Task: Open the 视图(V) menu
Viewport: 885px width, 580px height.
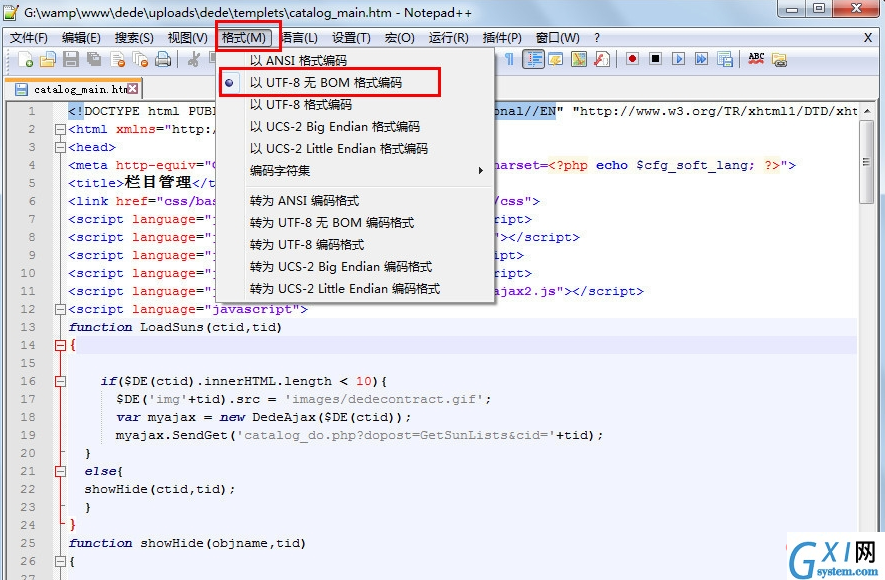Action: pos(187,38)
